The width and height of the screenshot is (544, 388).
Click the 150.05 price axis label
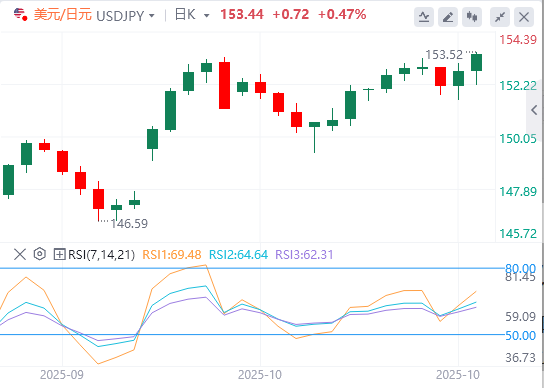pyautogui.click(x=518, y=139)
